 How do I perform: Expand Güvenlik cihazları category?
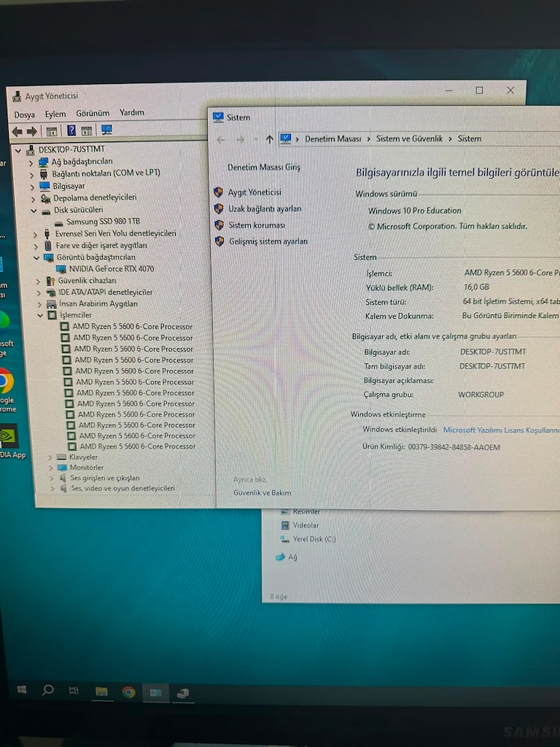(x=38, y=281)
